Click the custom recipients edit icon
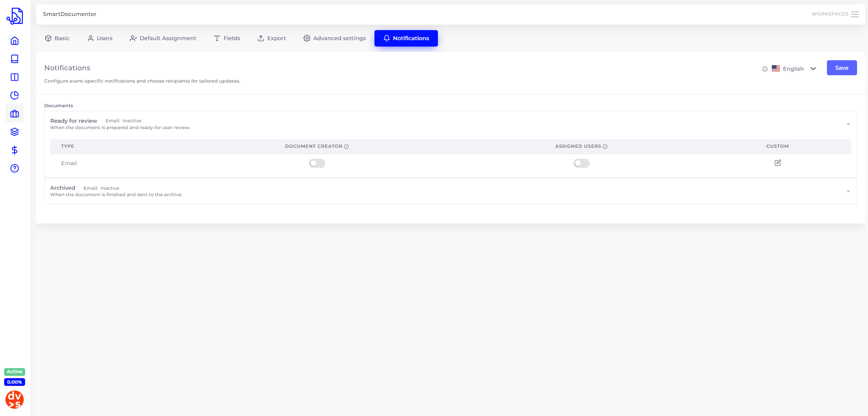 (778, 163)
